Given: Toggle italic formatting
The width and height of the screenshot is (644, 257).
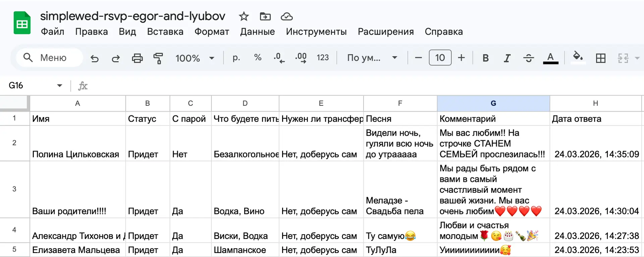Looking at the screenshot, I should [507, 58].
